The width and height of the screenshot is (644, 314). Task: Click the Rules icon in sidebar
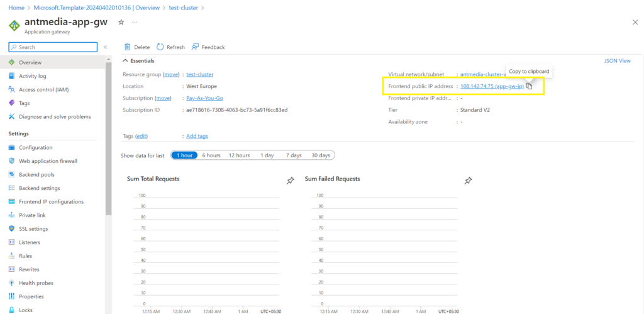11,255
